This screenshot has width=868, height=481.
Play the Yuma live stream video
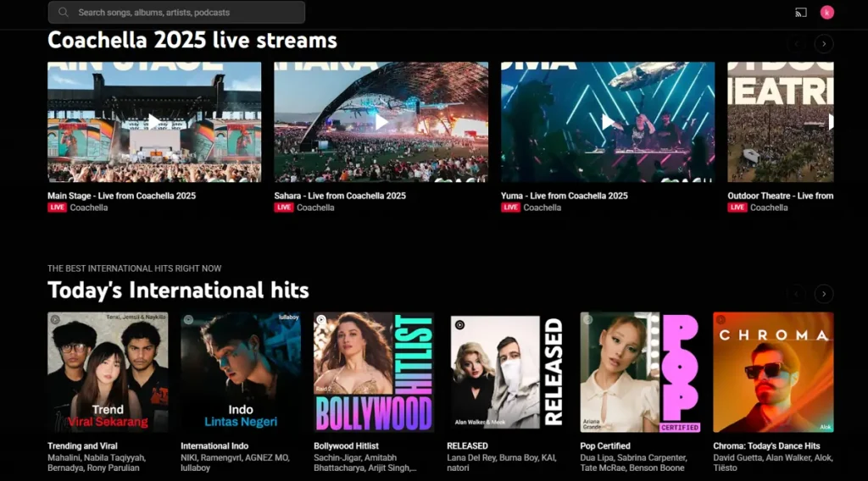pyautogui.click(x=608, y=122)
